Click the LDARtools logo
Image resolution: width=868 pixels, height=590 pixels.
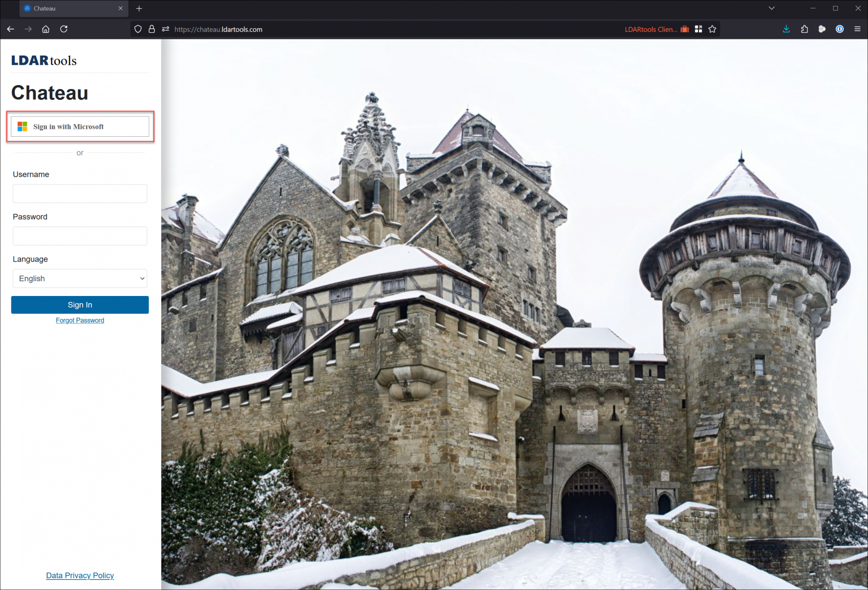(x=44, y=60)
